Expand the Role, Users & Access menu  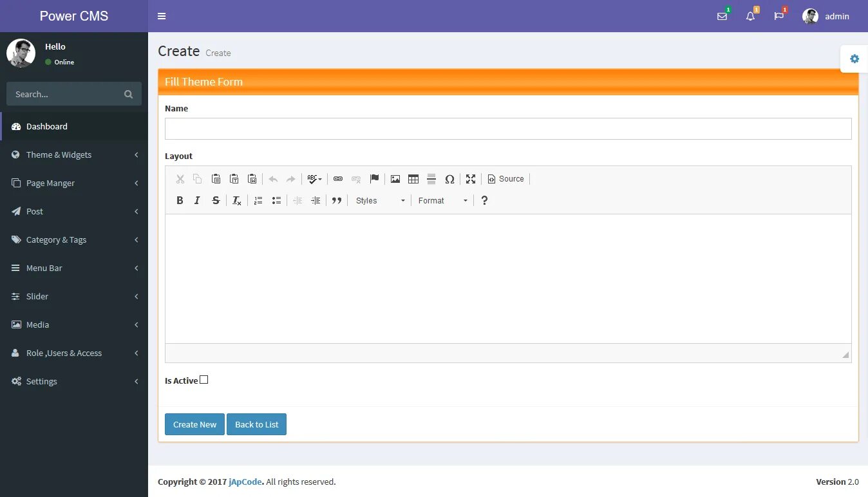point(74,353)
